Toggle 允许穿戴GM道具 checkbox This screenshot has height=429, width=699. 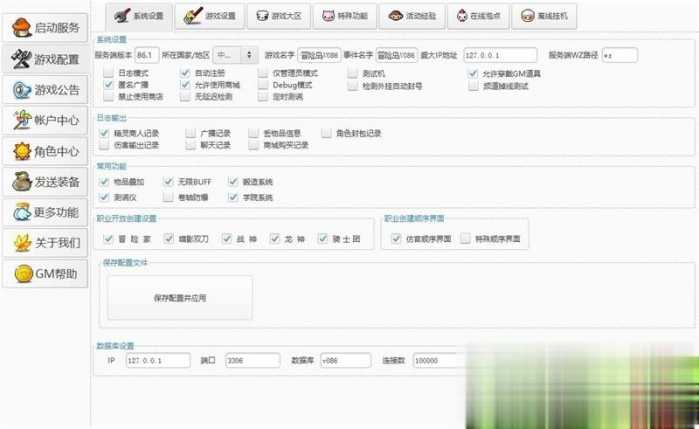[473, 74]
